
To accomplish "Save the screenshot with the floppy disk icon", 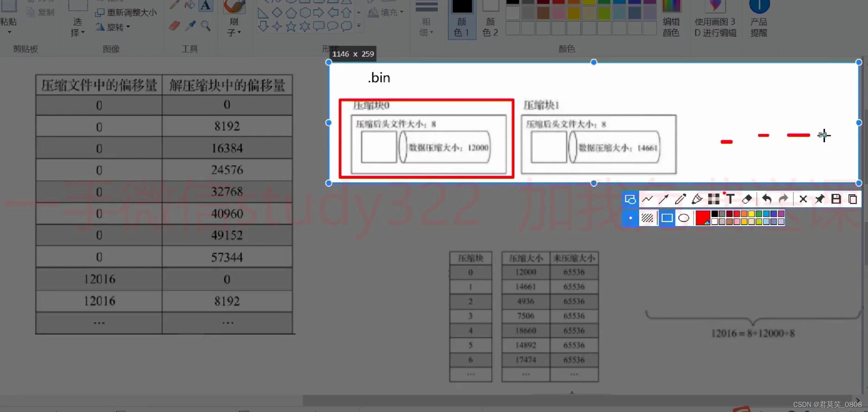I will [x=836, y=199].
